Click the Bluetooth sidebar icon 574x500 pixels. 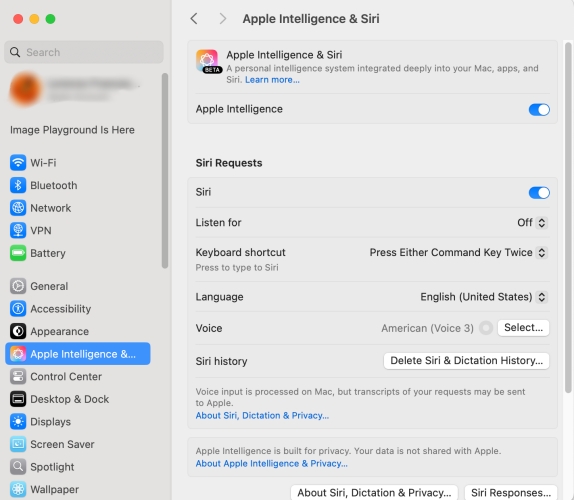[18, 185]
